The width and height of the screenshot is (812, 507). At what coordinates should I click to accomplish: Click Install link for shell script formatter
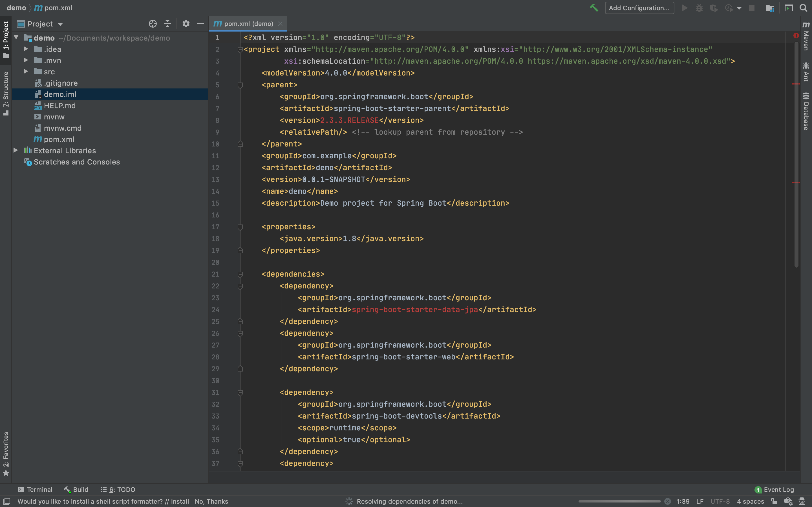180,501
